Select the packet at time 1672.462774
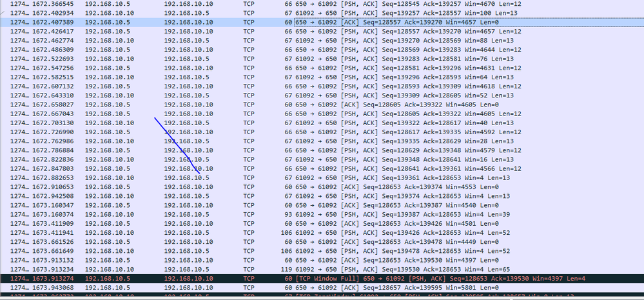The height and width of the screenshot is (300, 644). click(322, 40)
